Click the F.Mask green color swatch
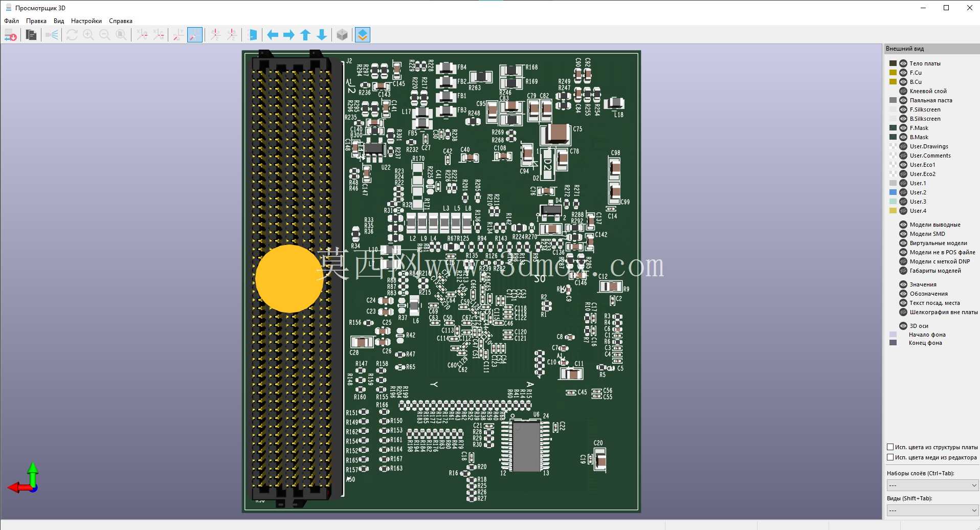Image resolution: width=980 pixels, height=530 pixels. tap(893, 128)
